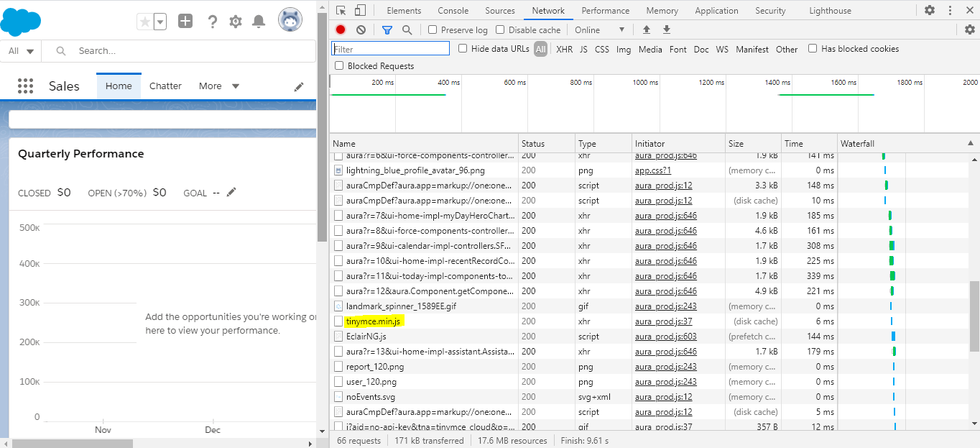980x448 pixels.
Task: Stop recording the network log
Action: pyautogui.click(x=341, y=29)
